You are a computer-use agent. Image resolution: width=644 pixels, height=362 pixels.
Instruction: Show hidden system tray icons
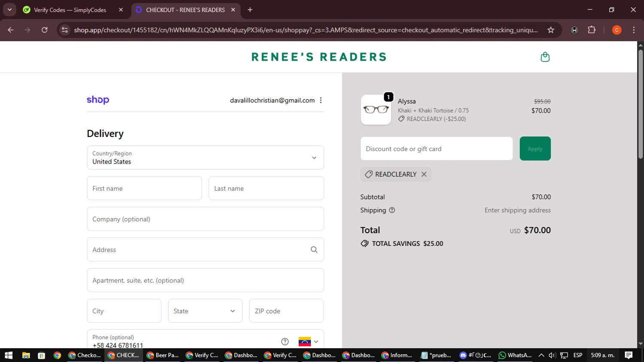click(x=541, y=355)
